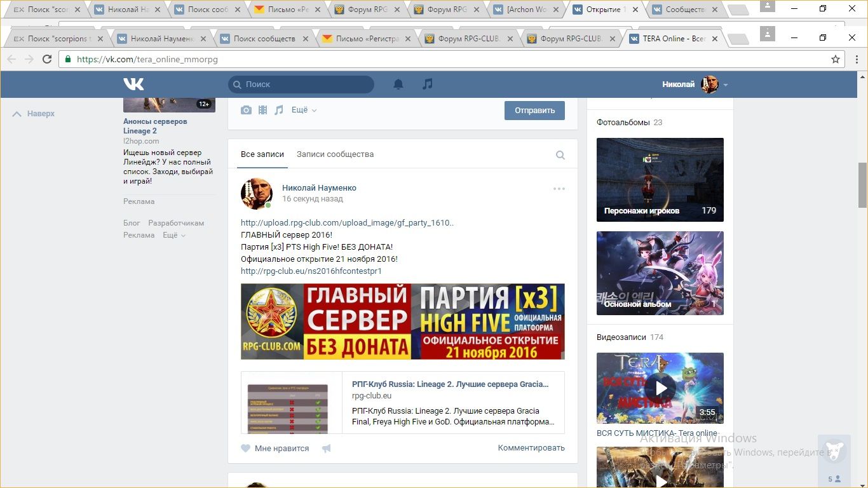Open the upload.rpg-club.com image link
The height and width of the screenshot is (488, 868).
coord(347,223)
